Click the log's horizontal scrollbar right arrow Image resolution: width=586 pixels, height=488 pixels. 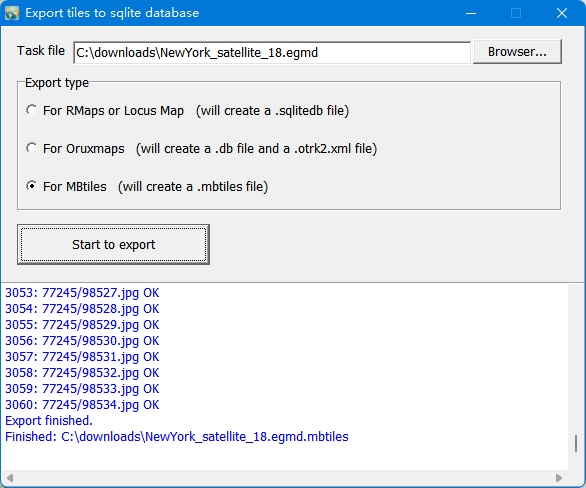pos(559,478)
